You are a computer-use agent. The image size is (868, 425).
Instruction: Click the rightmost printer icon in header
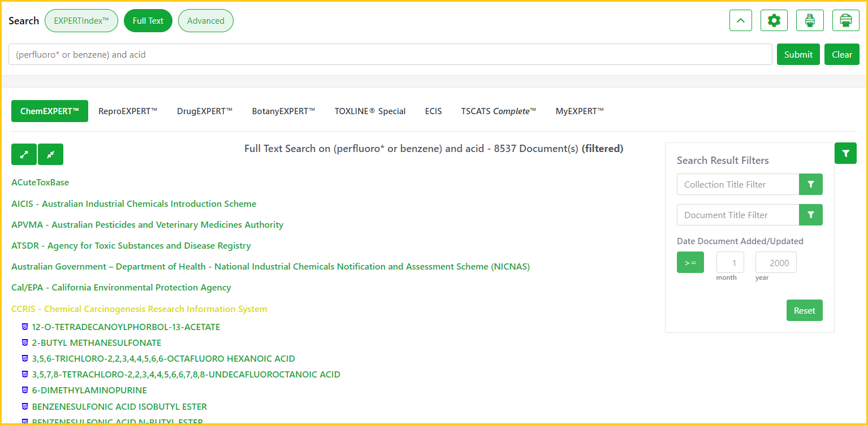(x=845, y=21)
